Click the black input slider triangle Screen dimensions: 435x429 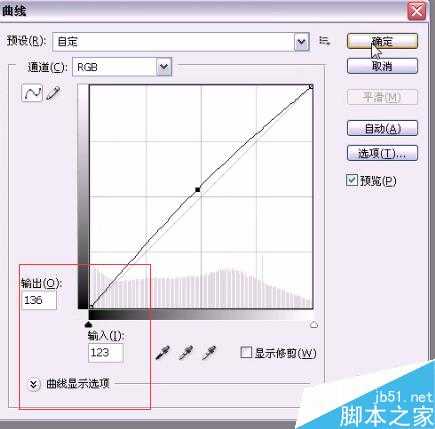click(88, 324)
